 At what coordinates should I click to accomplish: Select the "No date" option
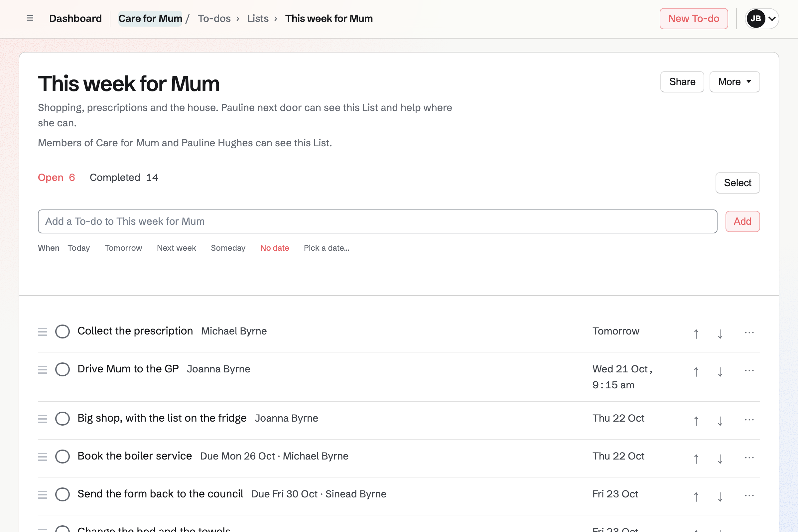[275, 248]
